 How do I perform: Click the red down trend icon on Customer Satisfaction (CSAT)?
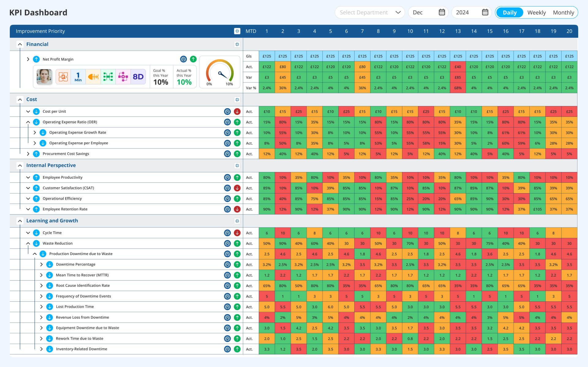pos(237,188)
